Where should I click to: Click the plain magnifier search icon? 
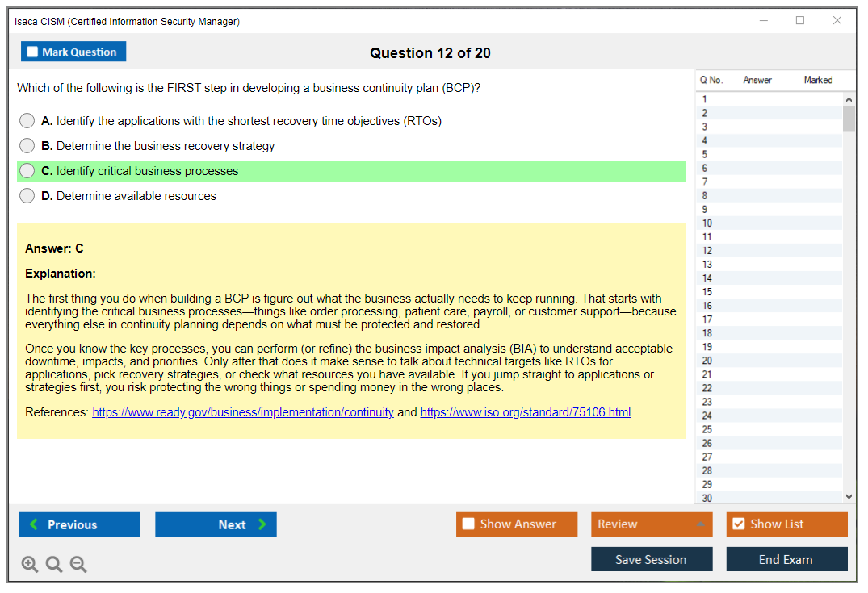tap(53, 564)
